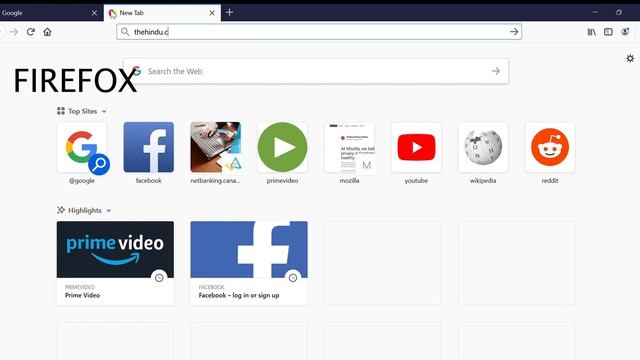Click the Facebook – log in or sign up title
Image resolution: width=640 pixels, height=360 pixels.
point(239,295)
